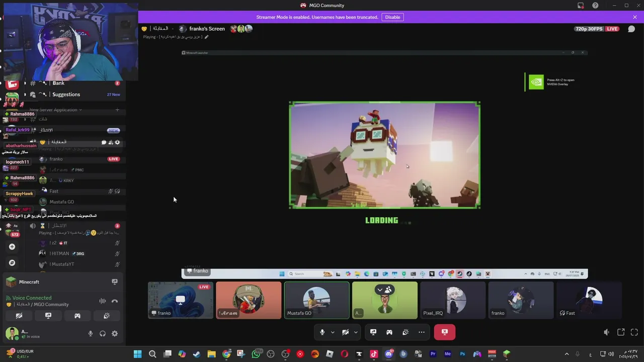The image size is (644, 362).
Task: Toggle camera in the voice panel
Action: tap(19, 316)
